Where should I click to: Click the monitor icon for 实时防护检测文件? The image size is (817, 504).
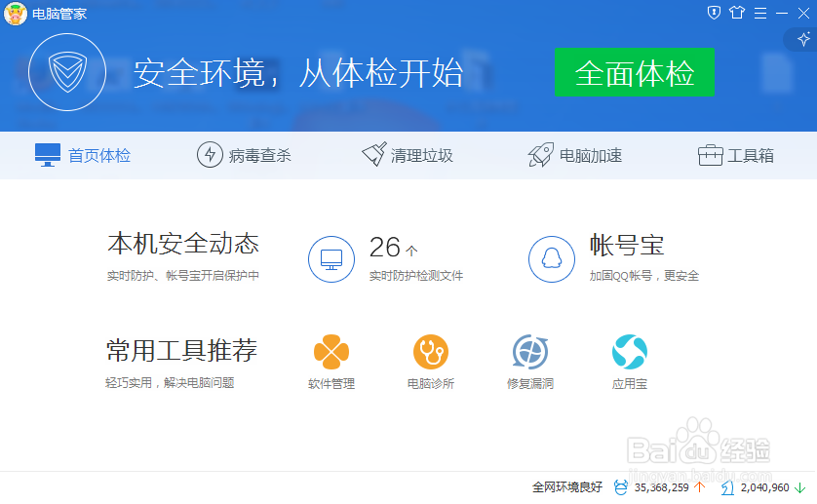point(331,259)
